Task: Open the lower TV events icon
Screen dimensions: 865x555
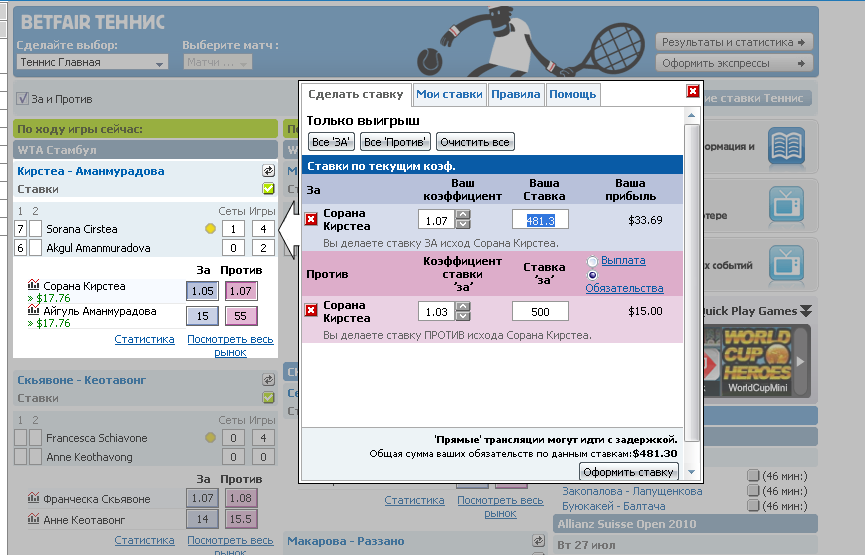Action: 787,264
